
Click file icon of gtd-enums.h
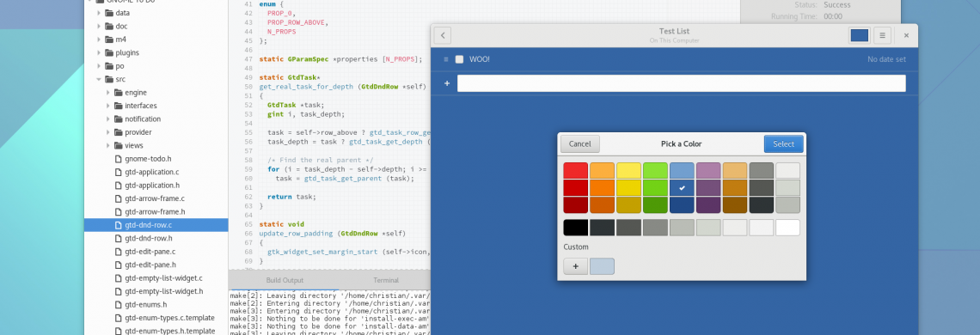[118, 304]
